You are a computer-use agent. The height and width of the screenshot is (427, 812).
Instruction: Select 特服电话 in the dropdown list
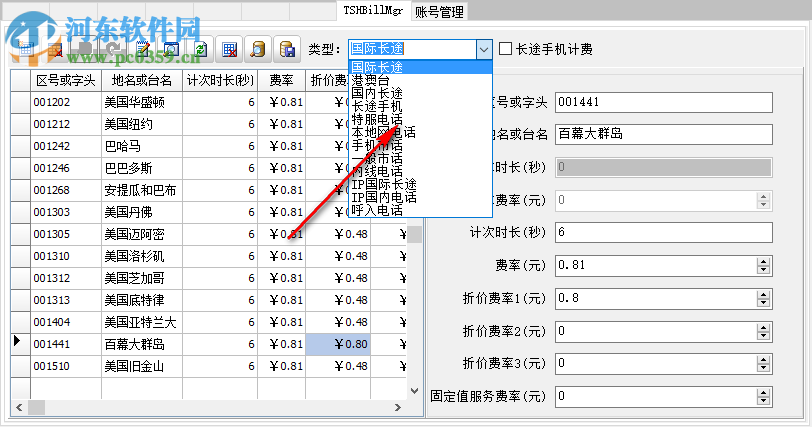[x=420, y=119]
